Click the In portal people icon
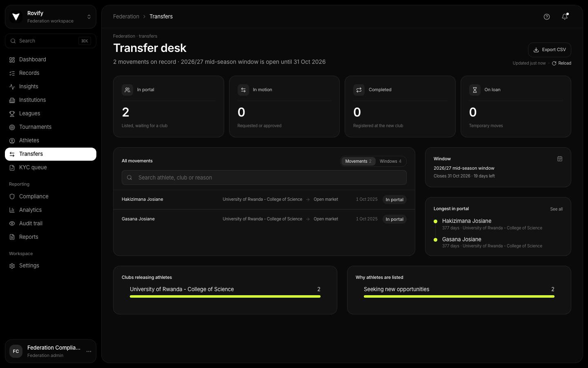The height and width of the screenshot is (368, 588). (x=127, y=90)
